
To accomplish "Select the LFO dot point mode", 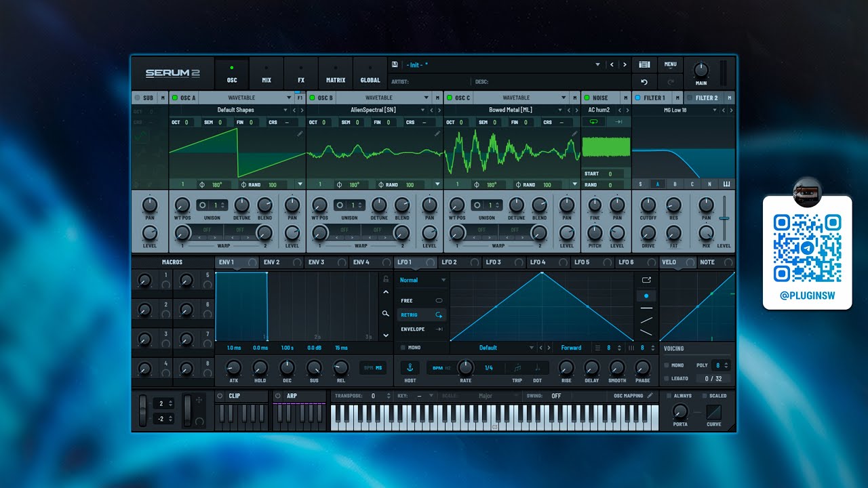I will coord(646,296).
